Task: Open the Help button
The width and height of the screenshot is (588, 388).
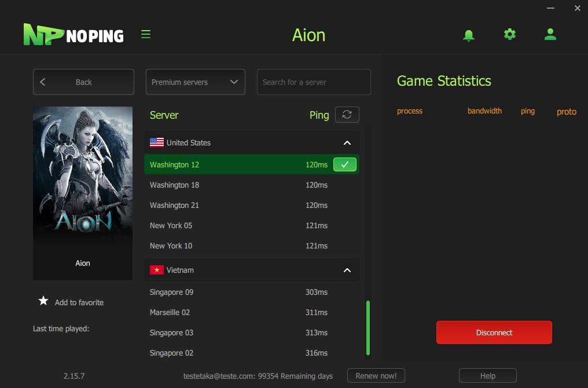Action: [487, 376]
